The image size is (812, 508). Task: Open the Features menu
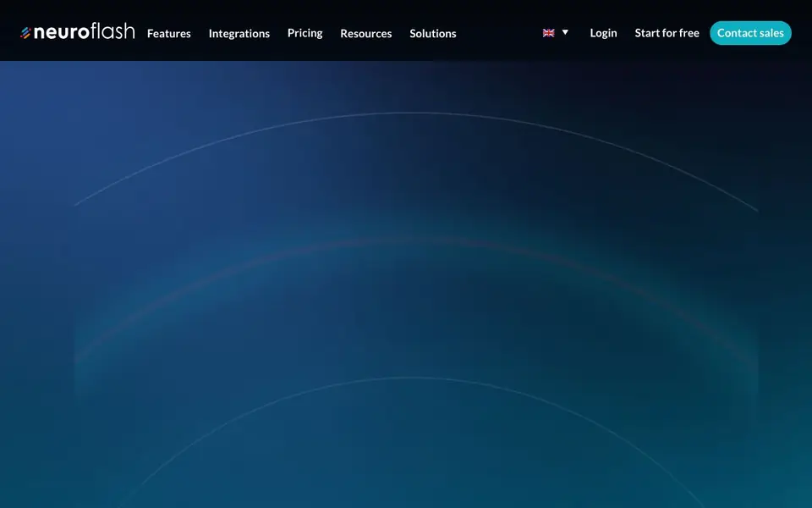tap(169, 33)
